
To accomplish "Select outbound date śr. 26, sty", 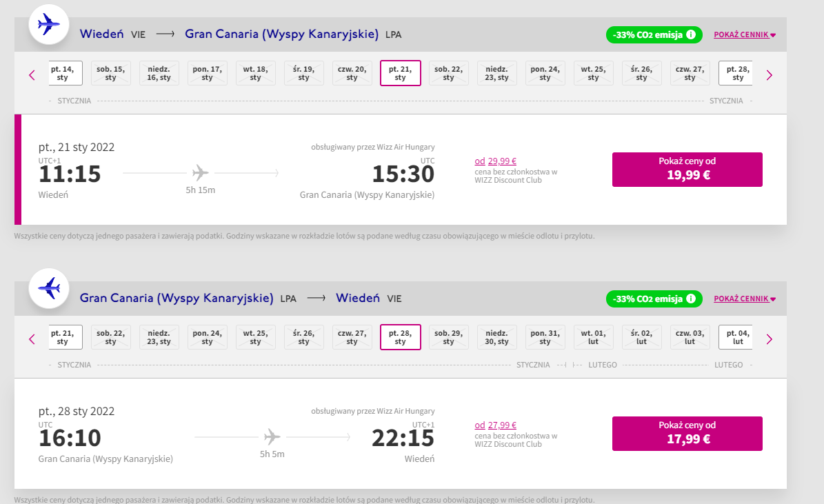I will (642, 73).
